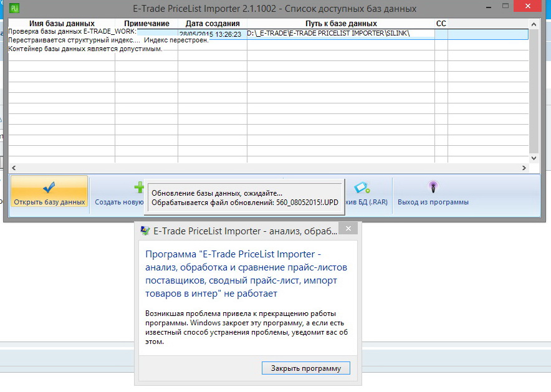Select the database path cell D:\_E-TRADE\E-TRADE PRICELIST IMPORTER\SILINK\

click(341, 34)
